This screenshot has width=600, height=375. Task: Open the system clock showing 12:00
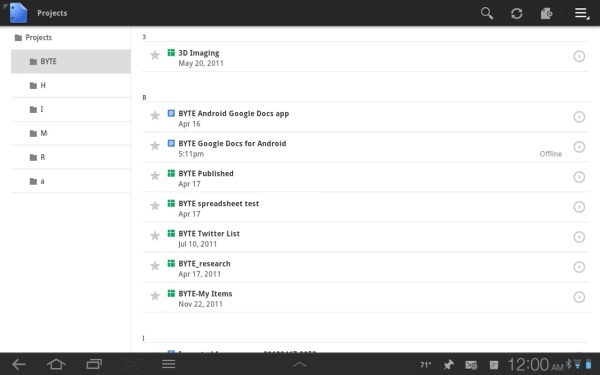click(536, 365)
